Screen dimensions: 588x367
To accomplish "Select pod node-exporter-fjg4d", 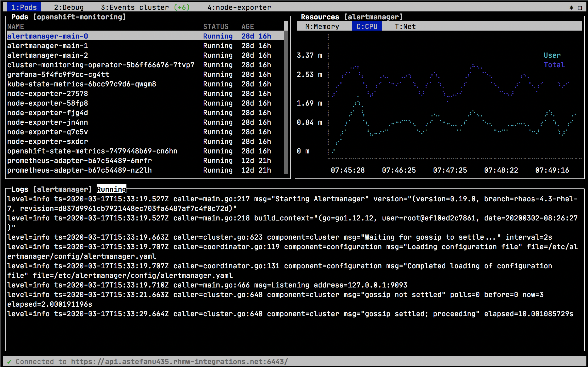I will point(145,112).
